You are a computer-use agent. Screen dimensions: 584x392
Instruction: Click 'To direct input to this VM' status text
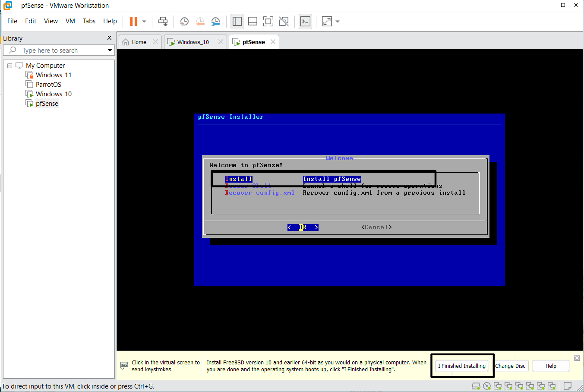[78, 386]
